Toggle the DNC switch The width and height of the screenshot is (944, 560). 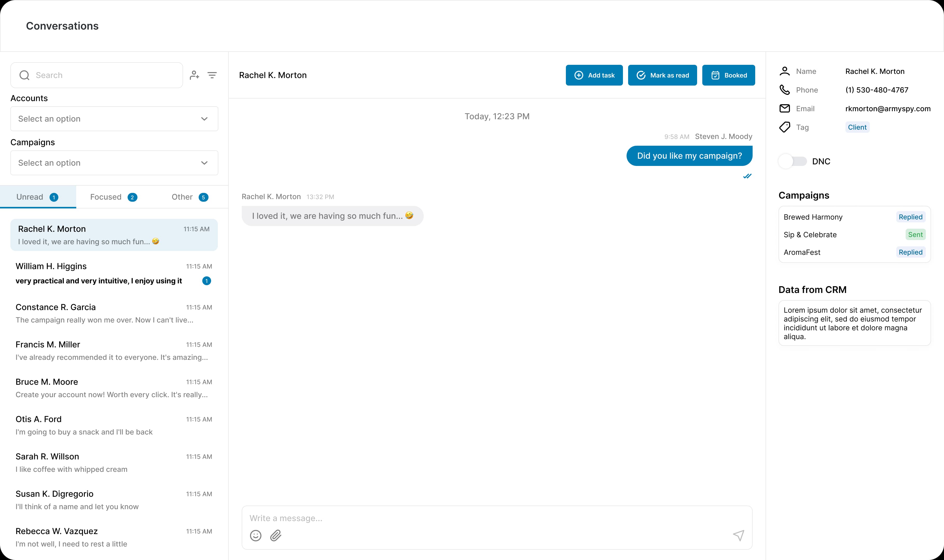click(x=793, y=162)
